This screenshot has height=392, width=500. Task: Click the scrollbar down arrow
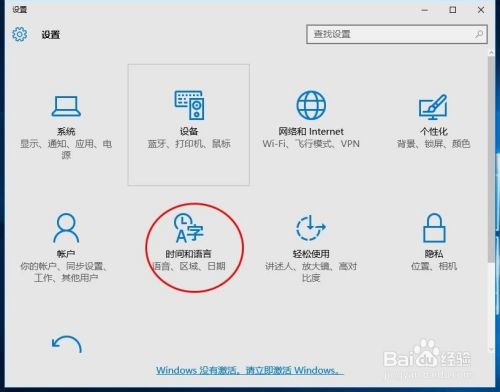click(x=491, y=350)
